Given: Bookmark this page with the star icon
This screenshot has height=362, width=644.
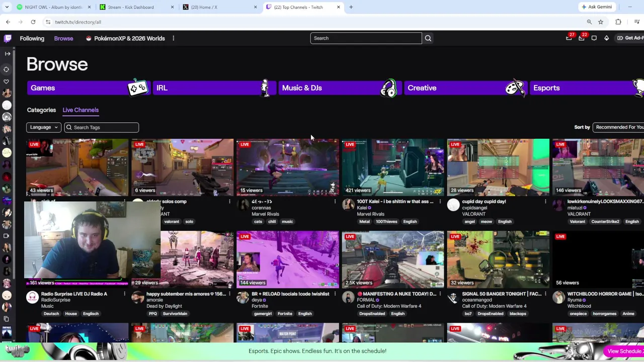Looking at the screenshot, I should tap(601, 22).
